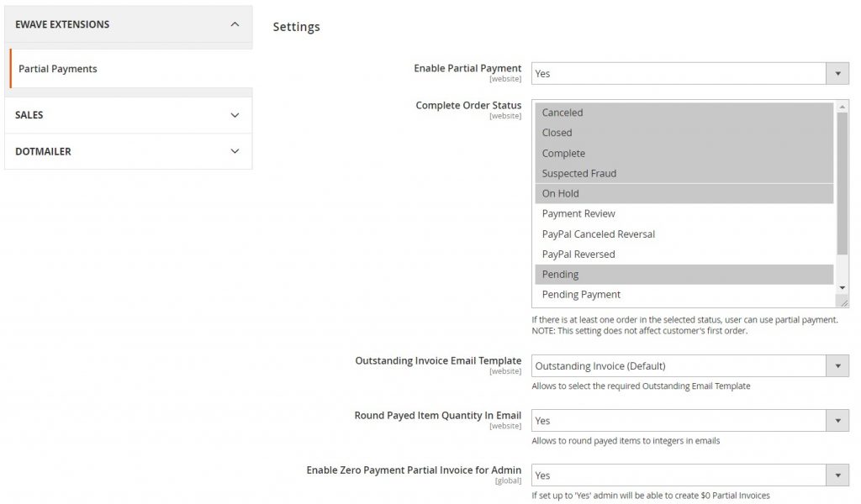Click the dropdown arrow icon on Enable Zero Payment
861x504 pixels.
click(x=837, y=475)
